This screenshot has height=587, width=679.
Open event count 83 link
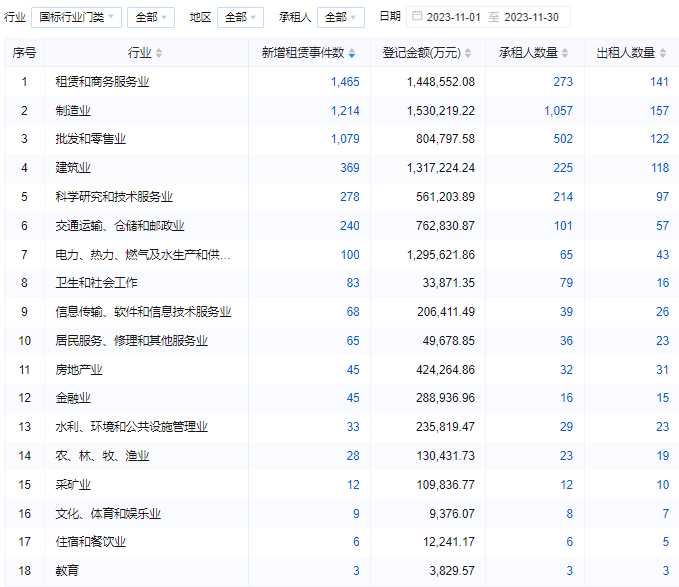click(x=353, y=283)
